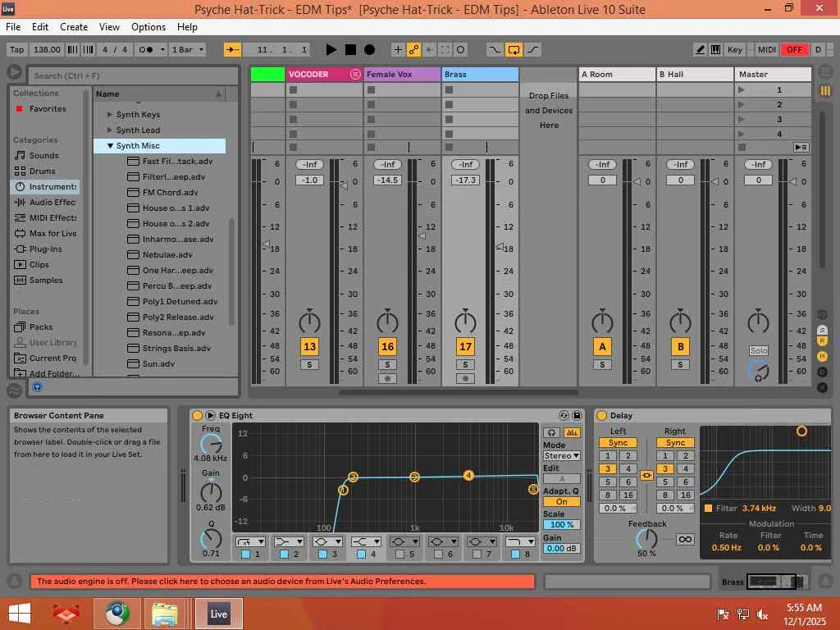The image size is (840, 630).
Task: Solo the Female Vox track with S
Action: pos(387,365)
